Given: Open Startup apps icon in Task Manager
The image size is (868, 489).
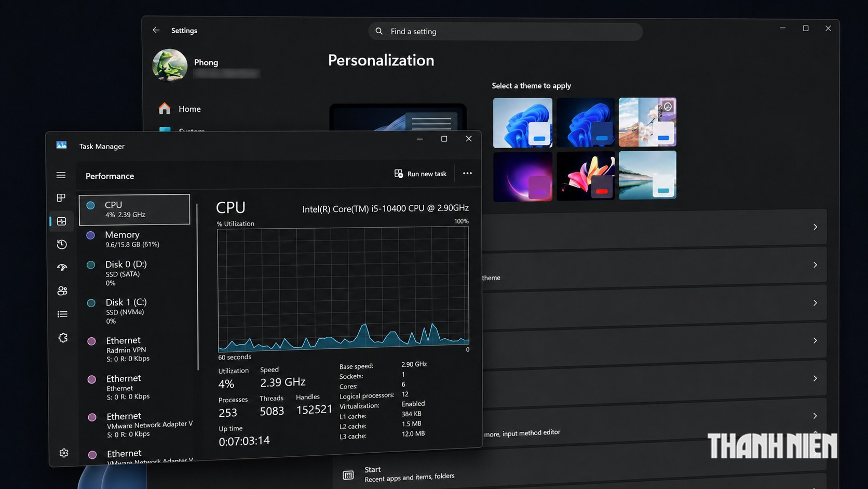Looking at the screenshot, I should (62, 267).
